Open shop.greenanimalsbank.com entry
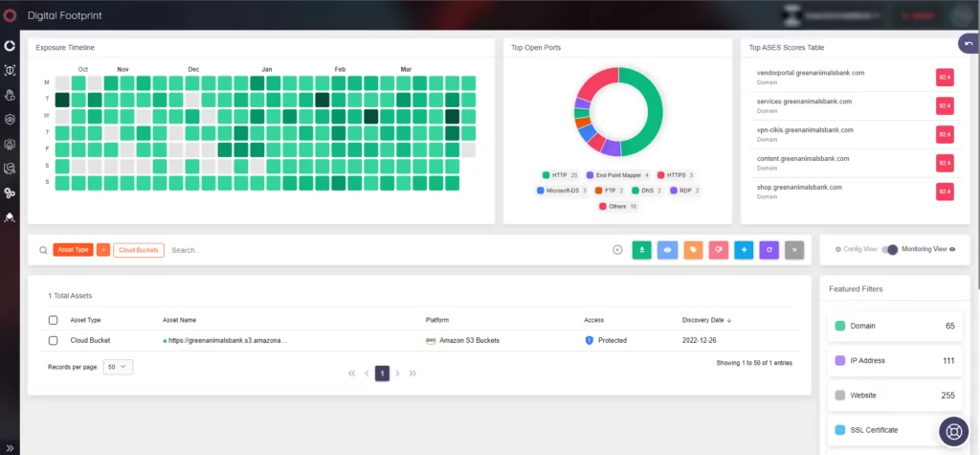 point(799,187)
